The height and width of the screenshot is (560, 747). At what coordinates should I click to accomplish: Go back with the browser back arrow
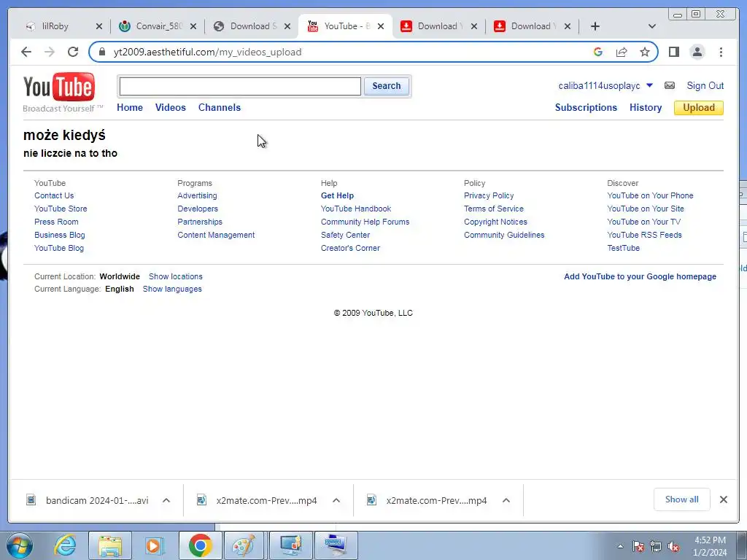26,52
